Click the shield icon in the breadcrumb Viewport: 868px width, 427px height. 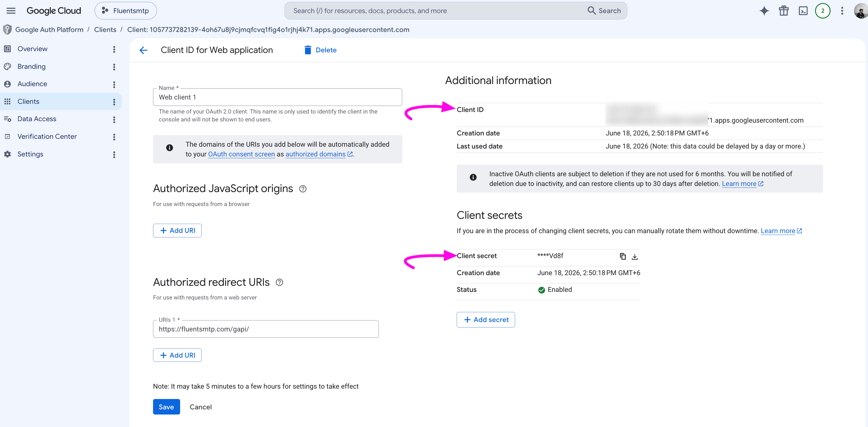7,30
